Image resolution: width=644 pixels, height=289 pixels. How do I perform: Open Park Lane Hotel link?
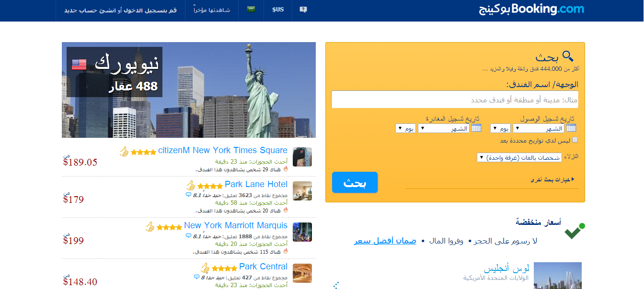pyautogui.click(x=256, y=184)
